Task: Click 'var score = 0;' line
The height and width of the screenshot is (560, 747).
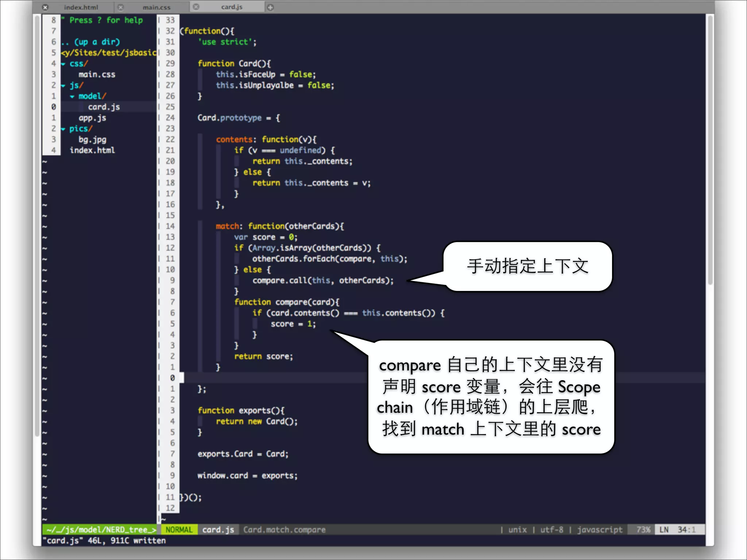Action: pyautogui.click(x=266, y=237)
